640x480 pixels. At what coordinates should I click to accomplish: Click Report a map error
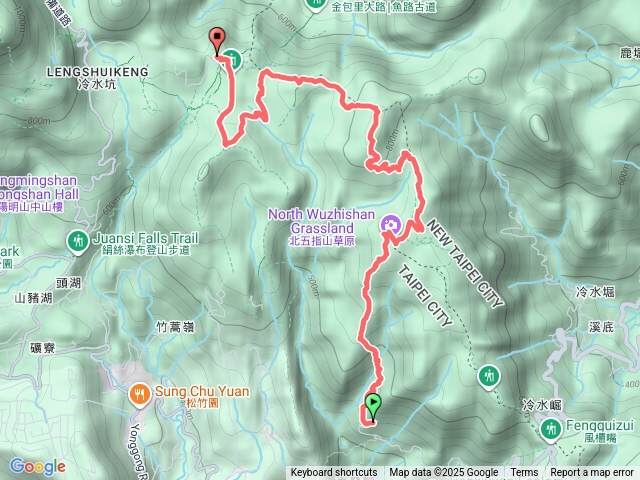(x=591, y=473)
